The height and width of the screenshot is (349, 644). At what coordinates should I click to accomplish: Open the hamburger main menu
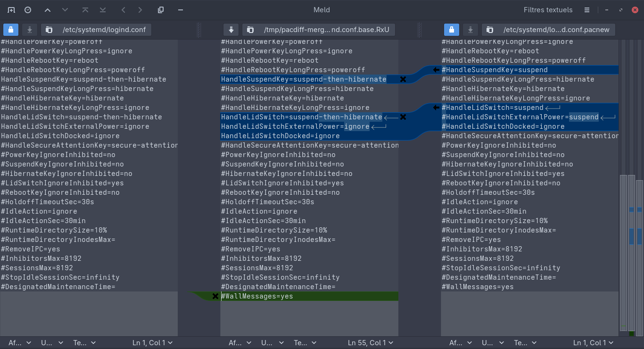point(586,10)
